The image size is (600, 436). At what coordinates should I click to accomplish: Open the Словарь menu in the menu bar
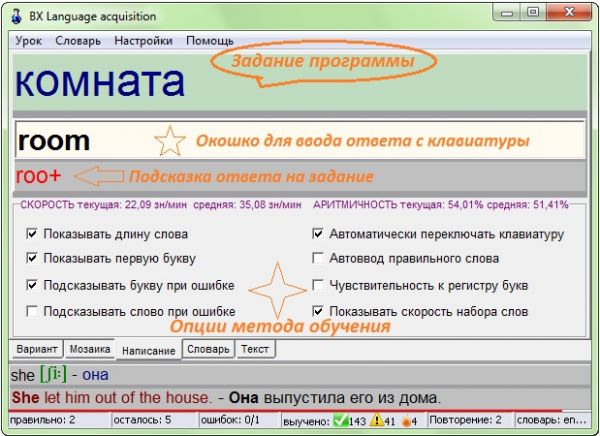78,41
